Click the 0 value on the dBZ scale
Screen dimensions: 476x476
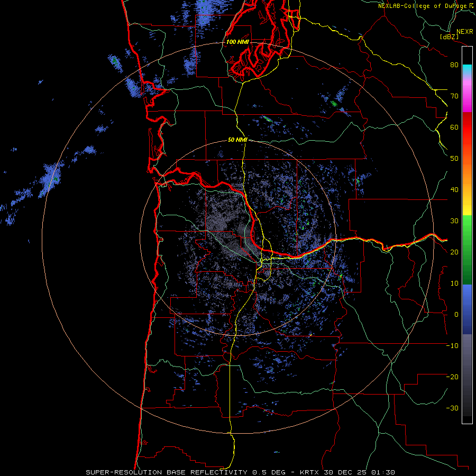point(456,315)
